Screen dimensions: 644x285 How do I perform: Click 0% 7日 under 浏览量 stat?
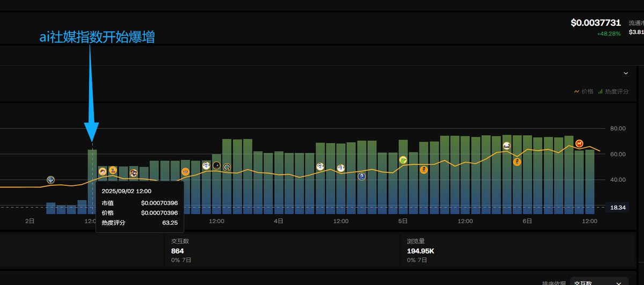[418, 260]
